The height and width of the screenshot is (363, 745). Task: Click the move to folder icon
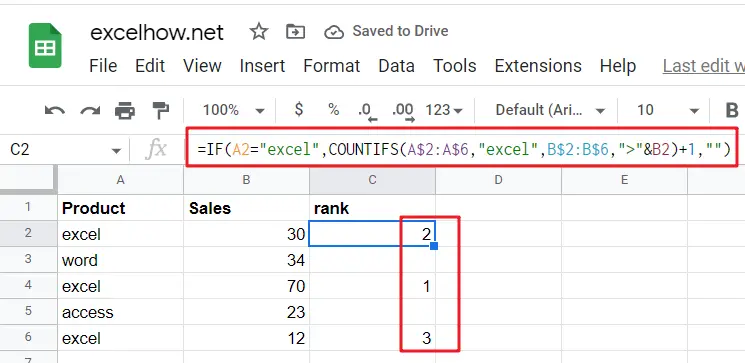coord(296,32)
